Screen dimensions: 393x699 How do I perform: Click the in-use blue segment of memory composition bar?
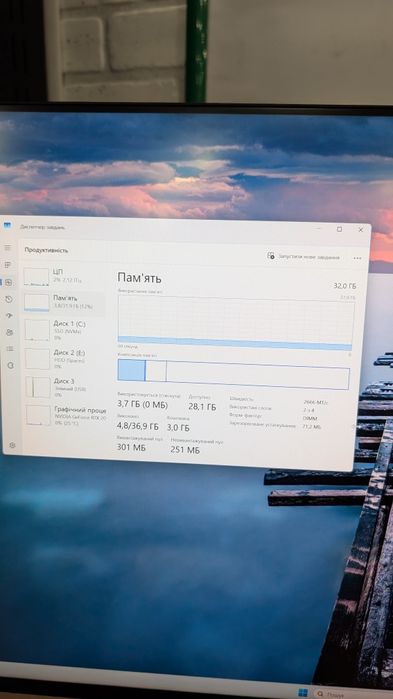point(131,370)
